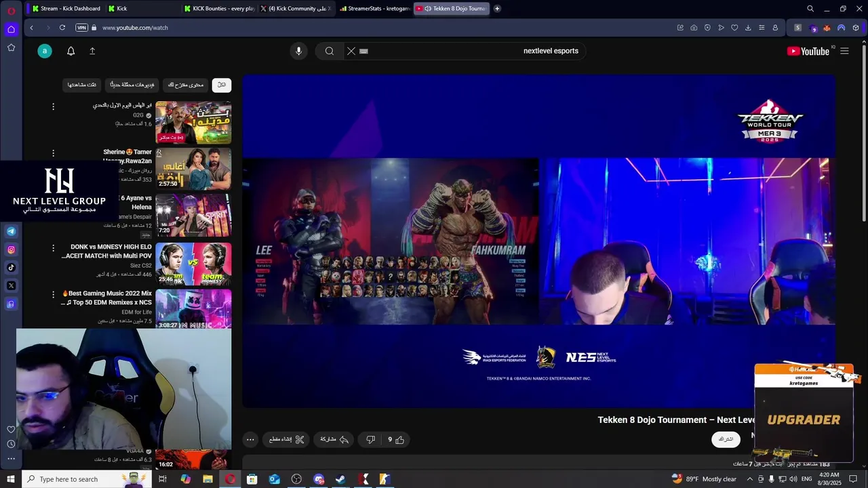Open a new browser tab

click(497, 9)
